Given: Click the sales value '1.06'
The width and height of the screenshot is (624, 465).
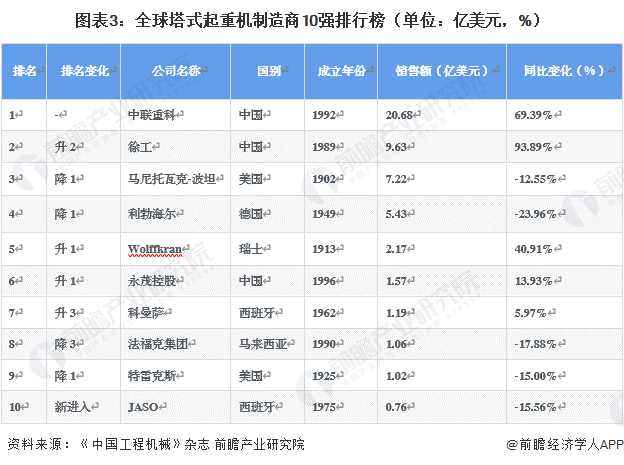Looking at the screenshot, I should (x=396, y=344).
